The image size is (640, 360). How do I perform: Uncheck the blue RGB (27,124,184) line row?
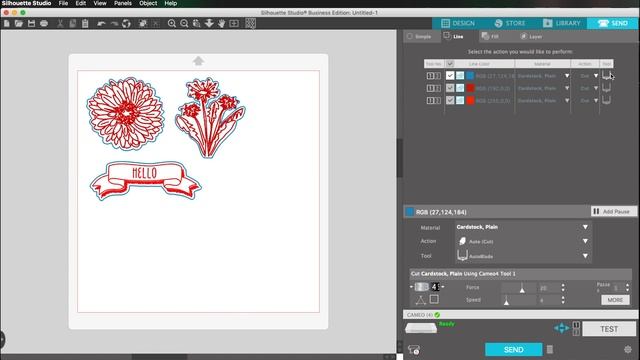click(x=450, y=76)
